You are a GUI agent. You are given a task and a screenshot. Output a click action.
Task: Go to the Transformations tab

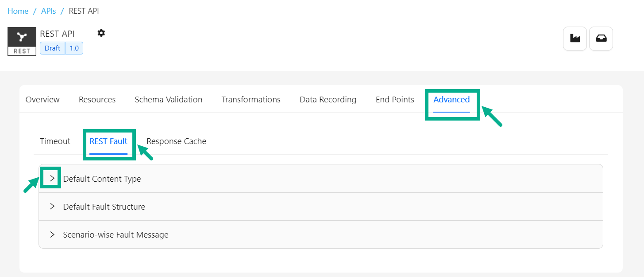pos(251,100)
